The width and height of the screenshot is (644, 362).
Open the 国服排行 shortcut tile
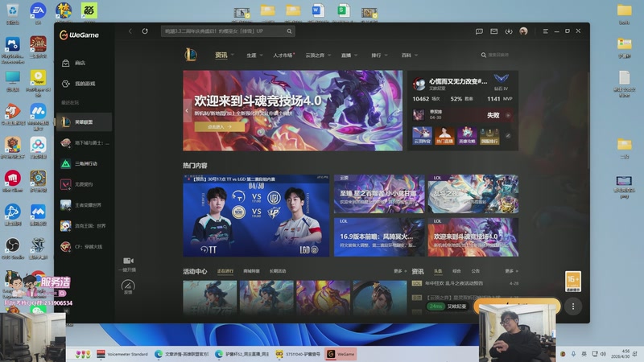click(489, 135)
